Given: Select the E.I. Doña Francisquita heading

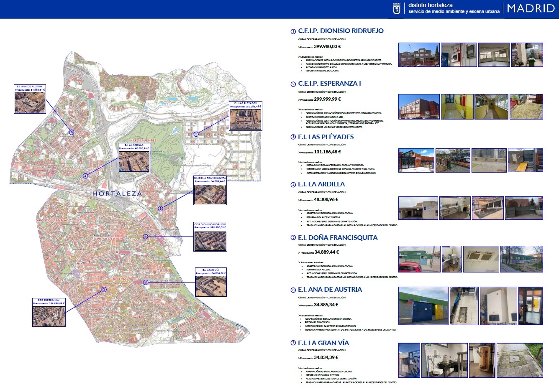Looking at the screenshot, I should (x=338, y=238).
